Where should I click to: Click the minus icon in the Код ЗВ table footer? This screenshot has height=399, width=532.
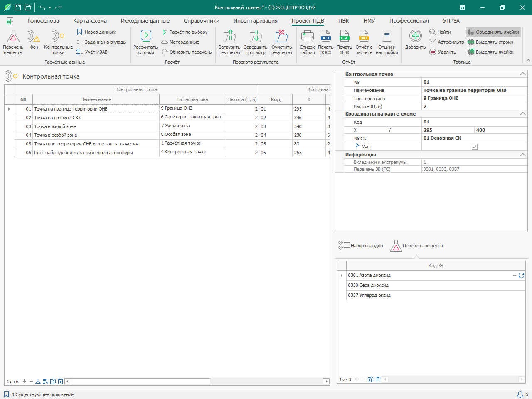[364, 379]
